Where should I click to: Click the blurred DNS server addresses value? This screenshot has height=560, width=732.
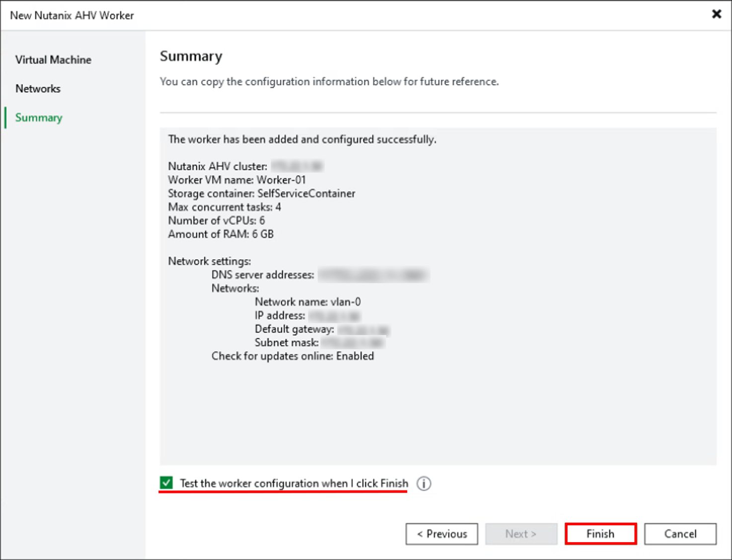click(373, 275)
